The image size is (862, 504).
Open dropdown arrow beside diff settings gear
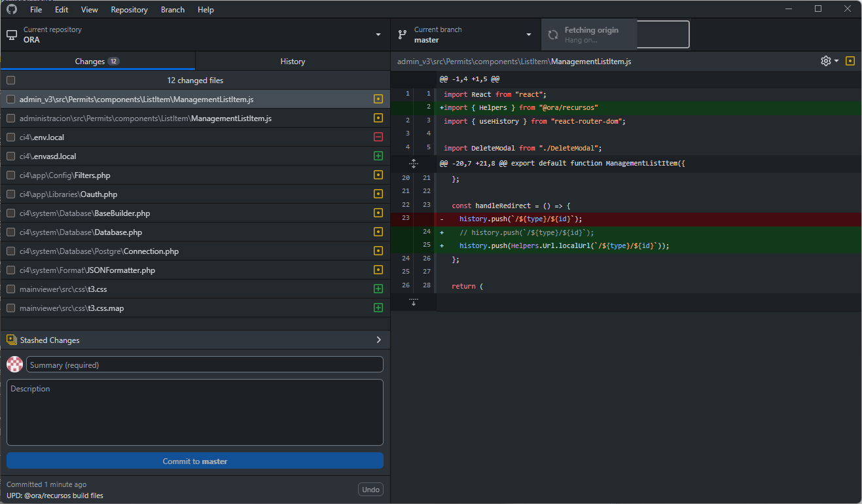(836, 61)
